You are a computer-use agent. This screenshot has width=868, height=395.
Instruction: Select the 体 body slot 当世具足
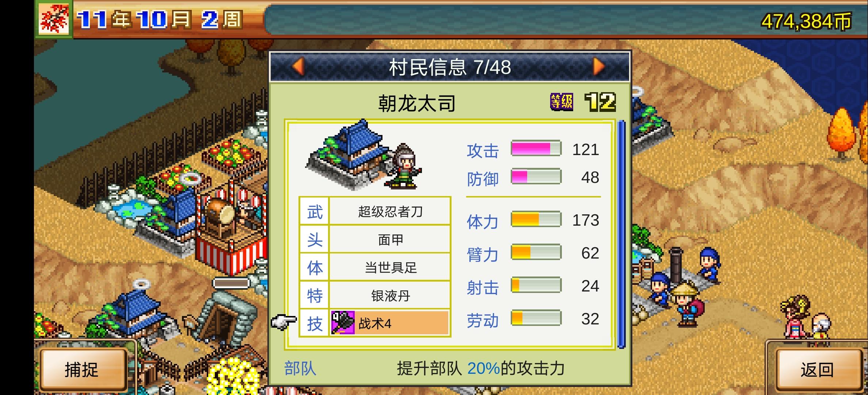375,267
